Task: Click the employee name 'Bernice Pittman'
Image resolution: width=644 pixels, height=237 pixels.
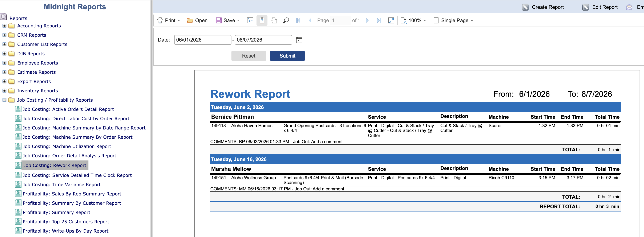Action: [x=232, y=117]
